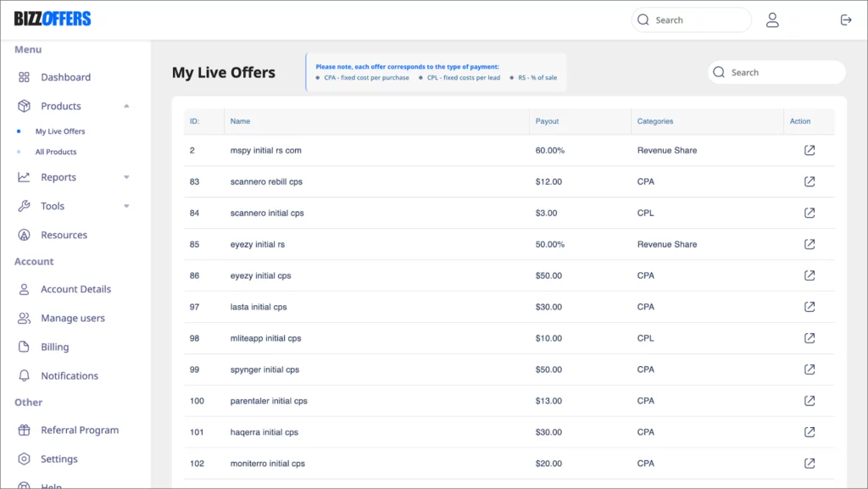
Task: Open Account Details page
Action: point(75,289)
